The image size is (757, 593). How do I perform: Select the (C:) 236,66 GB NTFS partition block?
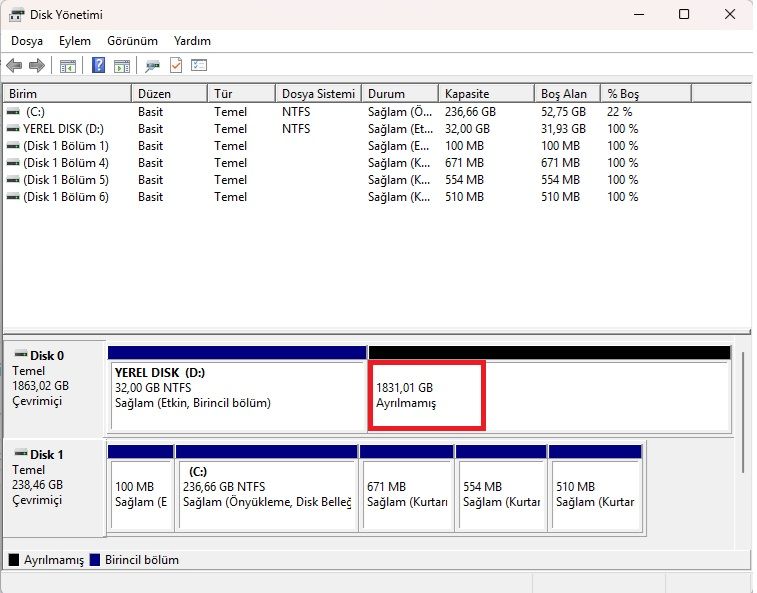pyautogui.click(x=266, y=494)
